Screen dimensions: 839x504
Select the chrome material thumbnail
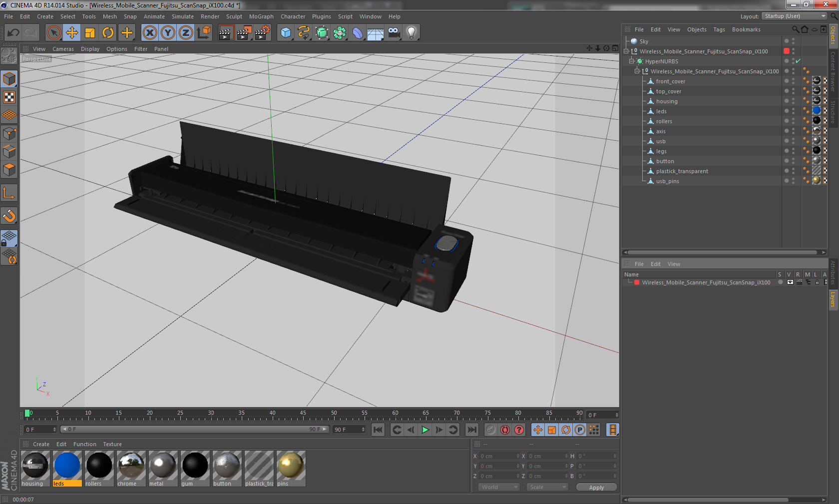point(131,468)
